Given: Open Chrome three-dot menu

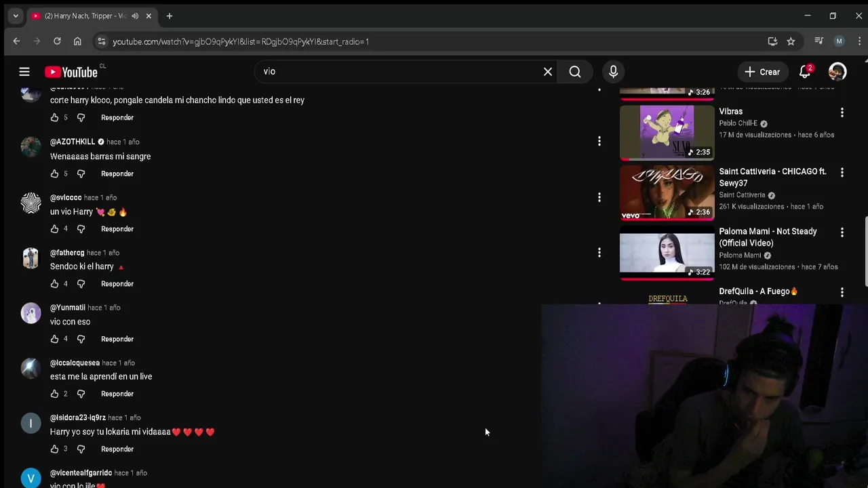Looking at the screenshot, I should tap(859, 41).
